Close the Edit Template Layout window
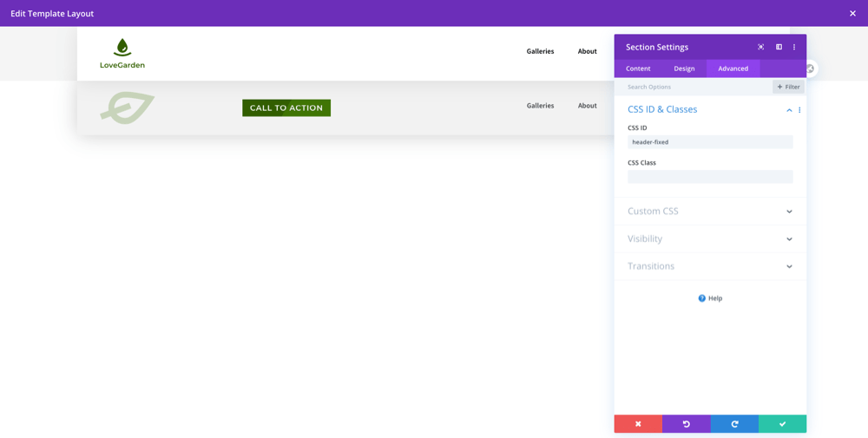 852,13
